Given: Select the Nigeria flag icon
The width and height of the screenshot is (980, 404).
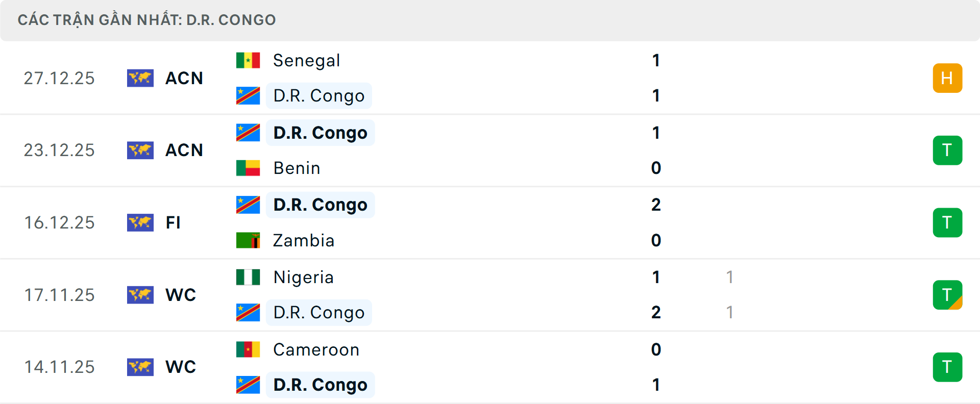Looking at the screenshot, I should click(x=248, y=277).
